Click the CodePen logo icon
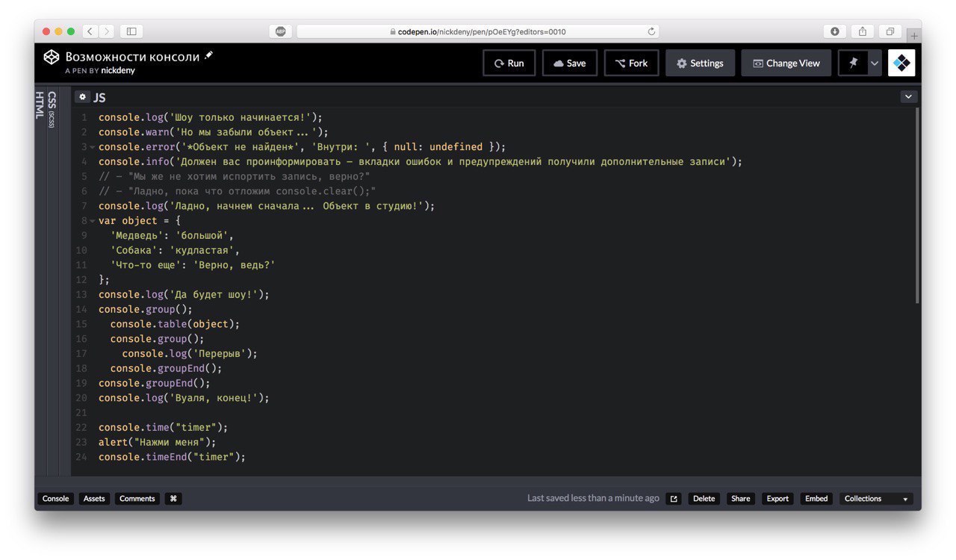The height and width of the screenshot is (560, 956). coord(51,57)
